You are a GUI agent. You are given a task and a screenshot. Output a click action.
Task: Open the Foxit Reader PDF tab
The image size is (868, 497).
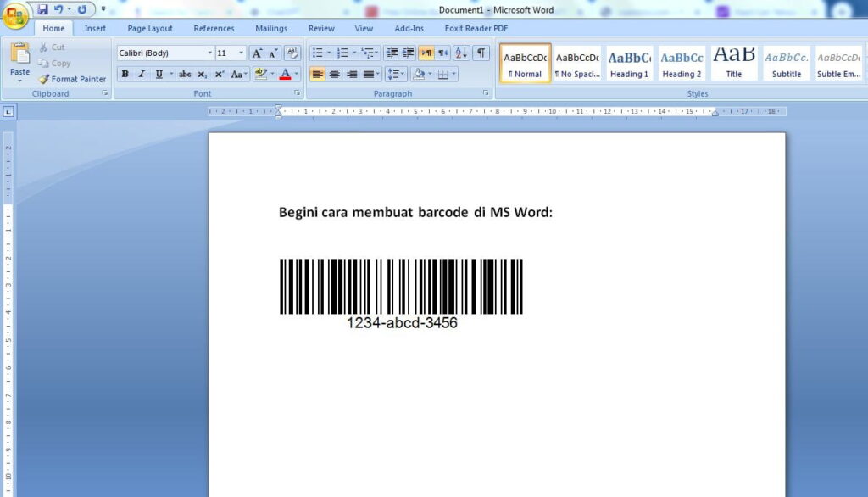click(x=476, y=28)
